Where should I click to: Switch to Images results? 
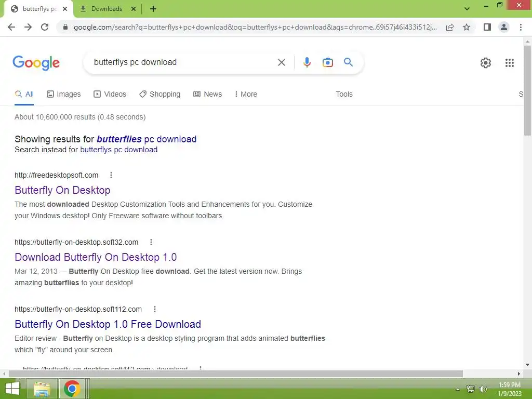64,94
